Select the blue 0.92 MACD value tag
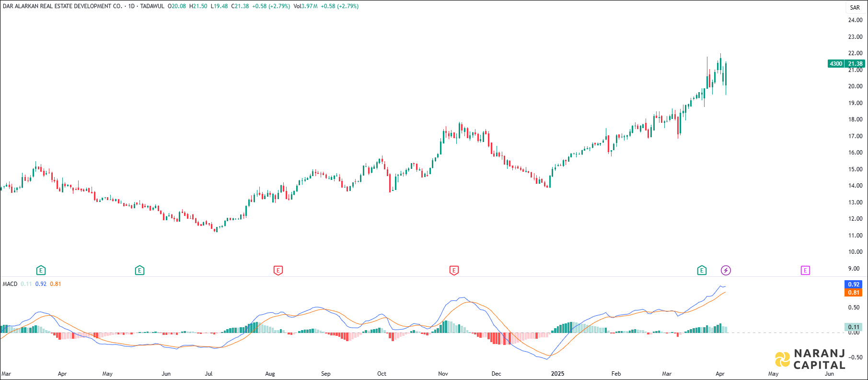868x380 pixels. click(x=854, y=285)
